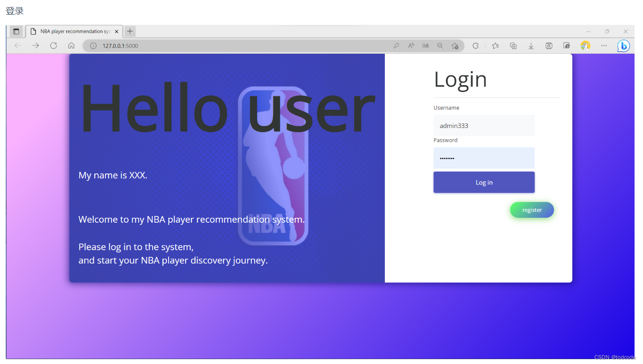643x364 pixels.
Task: Switch to Internet Explorer mode
Action: 566,45
